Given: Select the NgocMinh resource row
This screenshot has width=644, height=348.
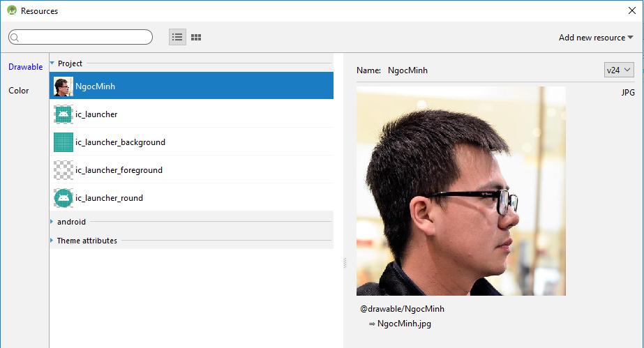Looking at the screenshot, I should pos(191,86).
